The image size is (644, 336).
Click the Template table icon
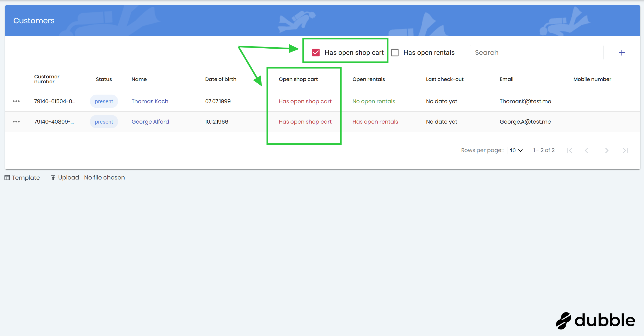coord(7,178)
